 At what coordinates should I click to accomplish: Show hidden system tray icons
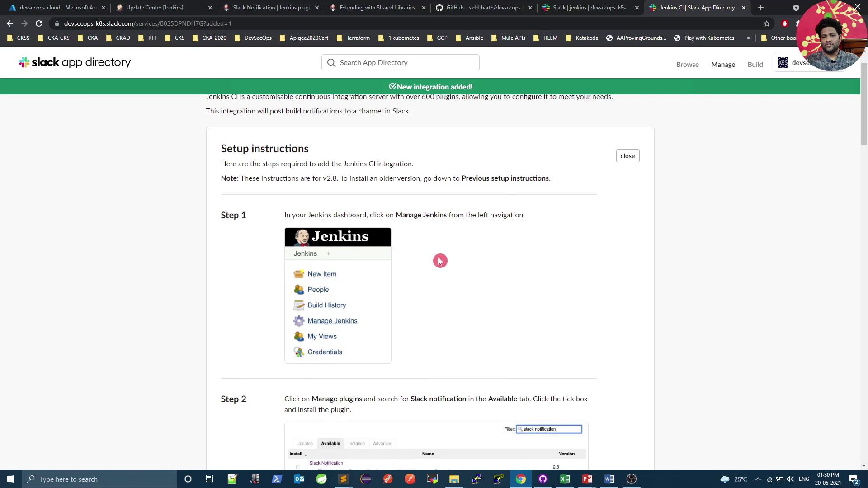pos(758,479)
